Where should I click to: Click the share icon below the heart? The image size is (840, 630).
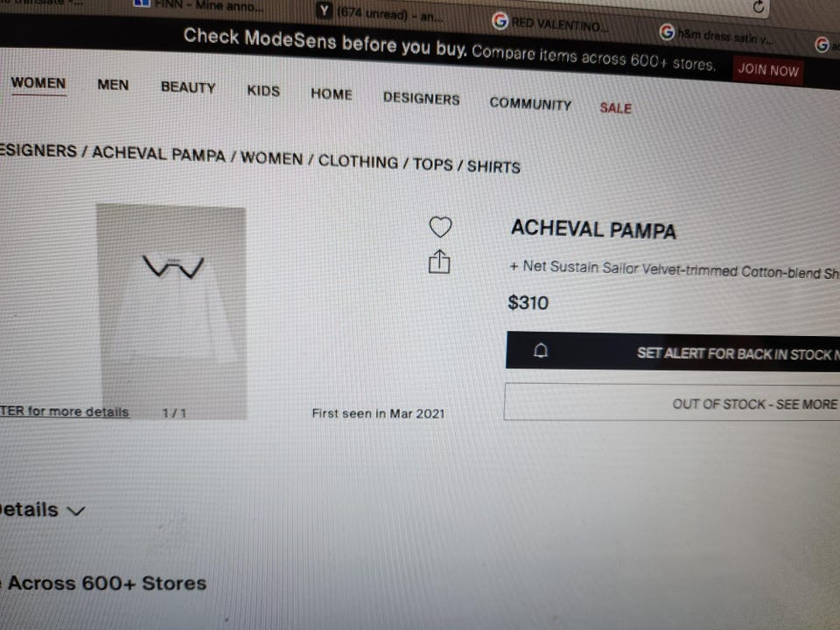click(x=439, y=262)
